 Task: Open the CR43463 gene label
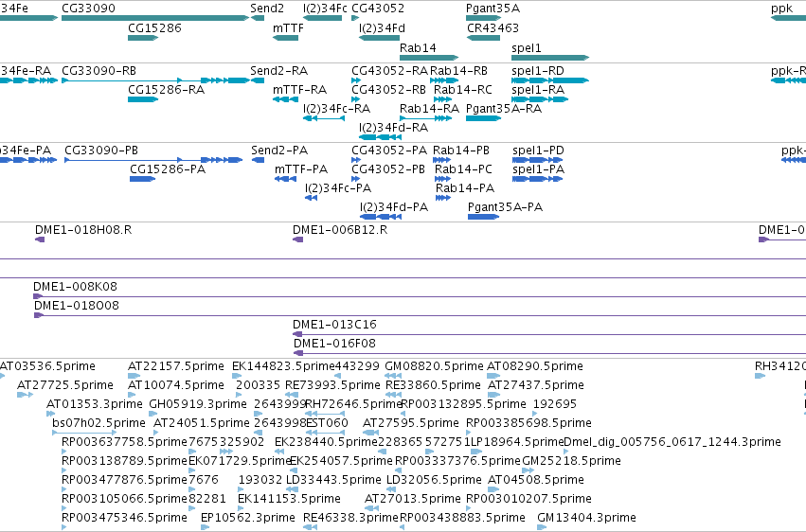pos(493,27)
